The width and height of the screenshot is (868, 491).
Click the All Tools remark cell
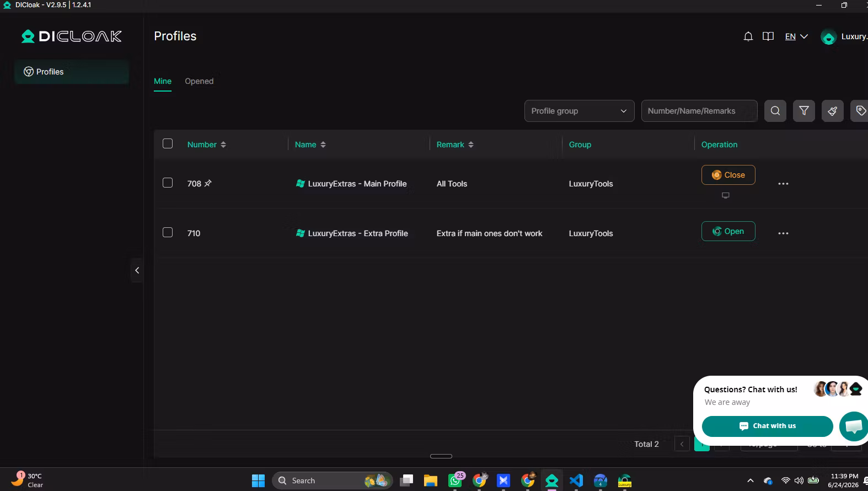click(x=452, y=184)
